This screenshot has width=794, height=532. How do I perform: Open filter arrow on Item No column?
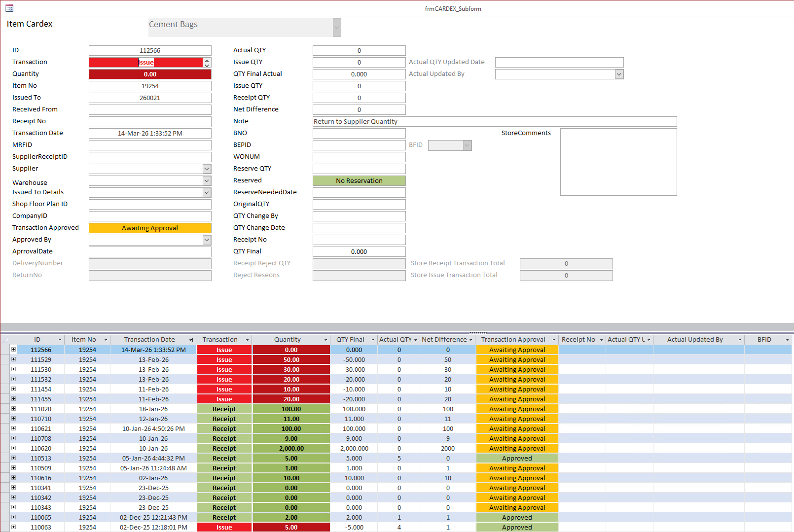(106, 340)
